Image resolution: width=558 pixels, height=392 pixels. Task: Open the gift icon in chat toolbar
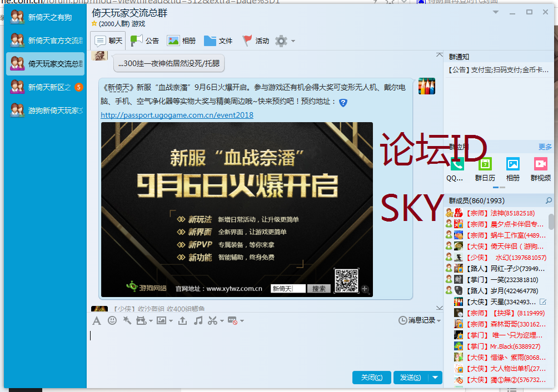click(141, 320)
